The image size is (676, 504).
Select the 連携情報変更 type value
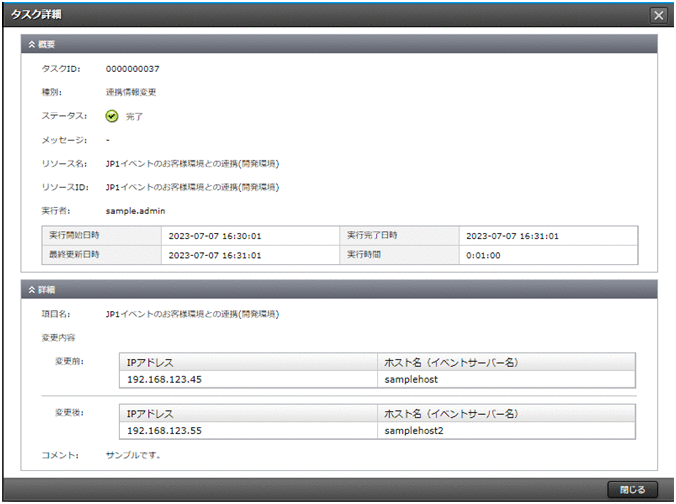pos(131,92)
